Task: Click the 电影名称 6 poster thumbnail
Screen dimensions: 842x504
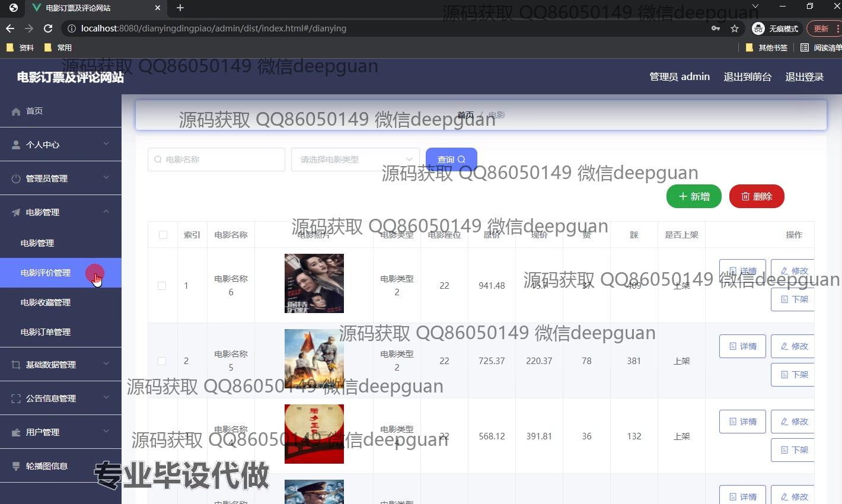Action: 314,283
